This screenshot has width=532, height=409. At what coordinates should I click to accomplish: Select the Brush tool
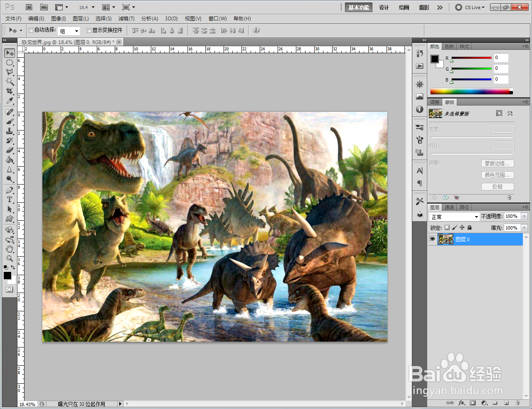click(x=10, y=122)
